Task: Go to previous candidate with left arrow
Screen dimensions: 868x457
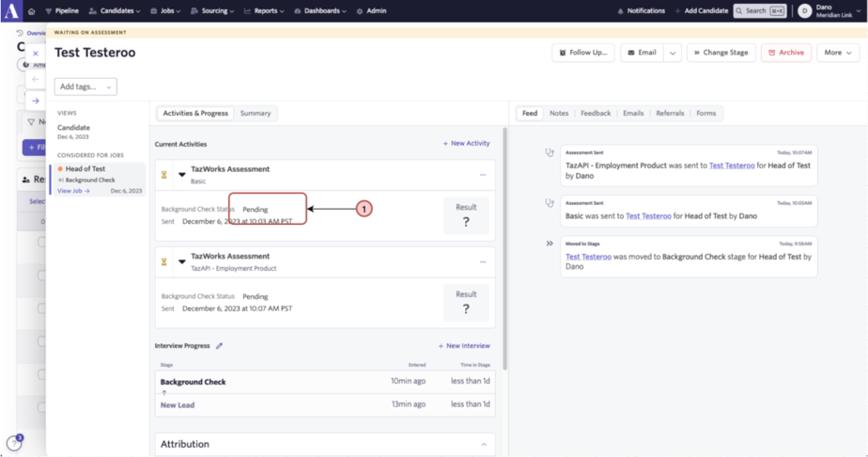Action: 36,79
